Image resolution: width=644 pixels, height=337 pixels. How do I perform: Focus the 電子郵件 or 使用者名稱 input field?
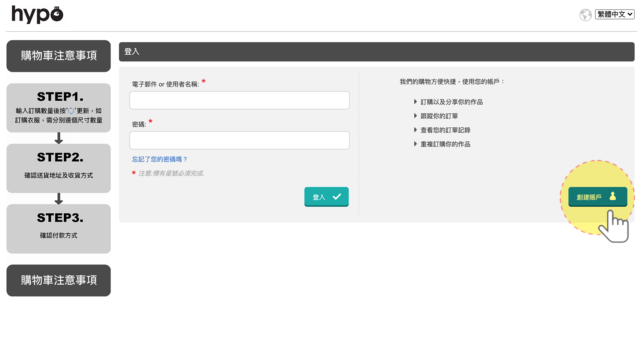coord(239,100)
